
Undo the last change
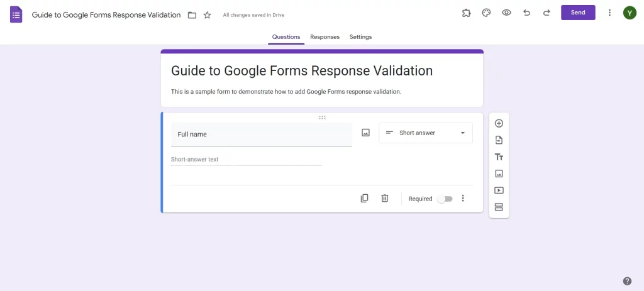526,13
